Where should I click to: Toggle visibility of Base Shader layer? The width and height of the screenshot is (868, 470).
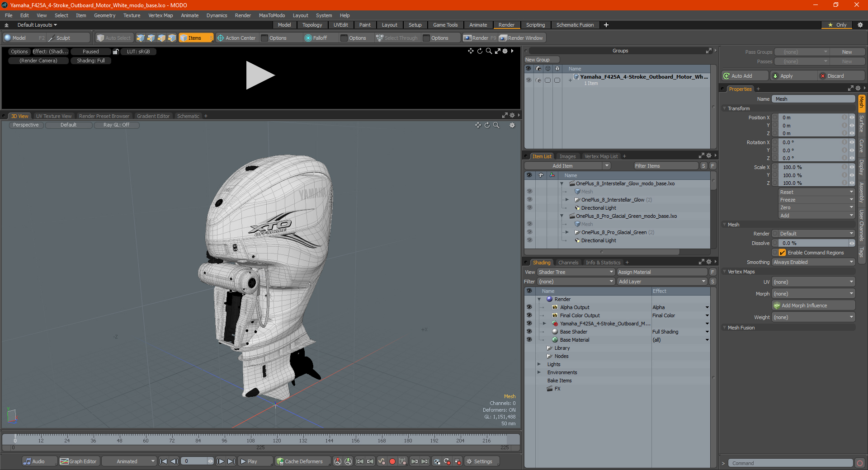click(x=529, y=332)
